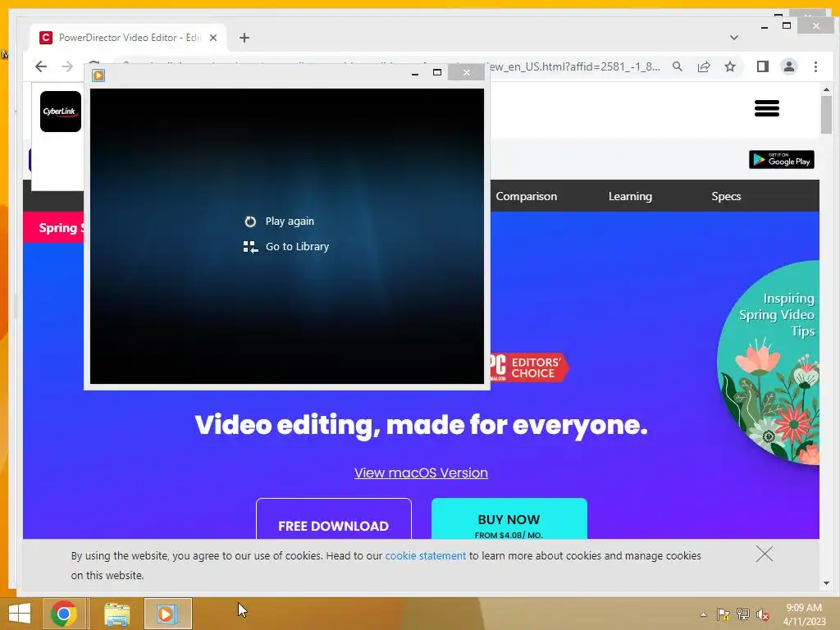This screenshot has width=840, height=630.
Task: Open a new Chrome tab
Action: click(244, 38)
